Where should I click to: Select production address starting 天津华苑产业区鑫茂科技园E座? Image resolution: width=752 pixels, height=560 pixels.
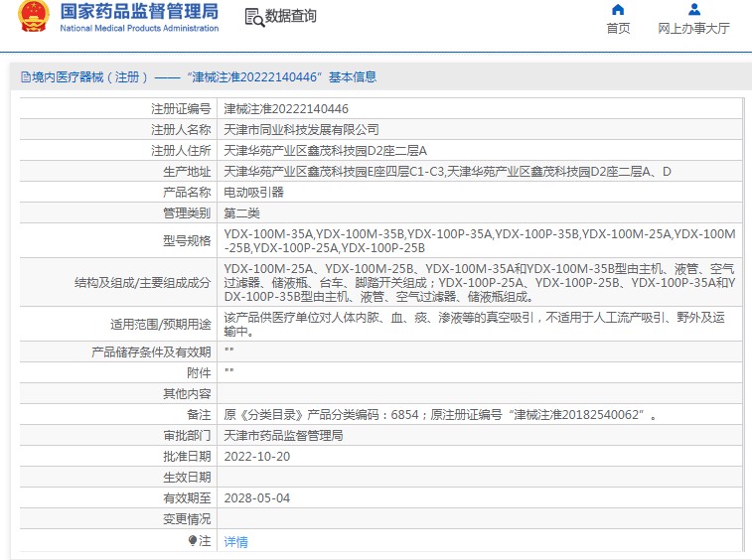[447, 172]
